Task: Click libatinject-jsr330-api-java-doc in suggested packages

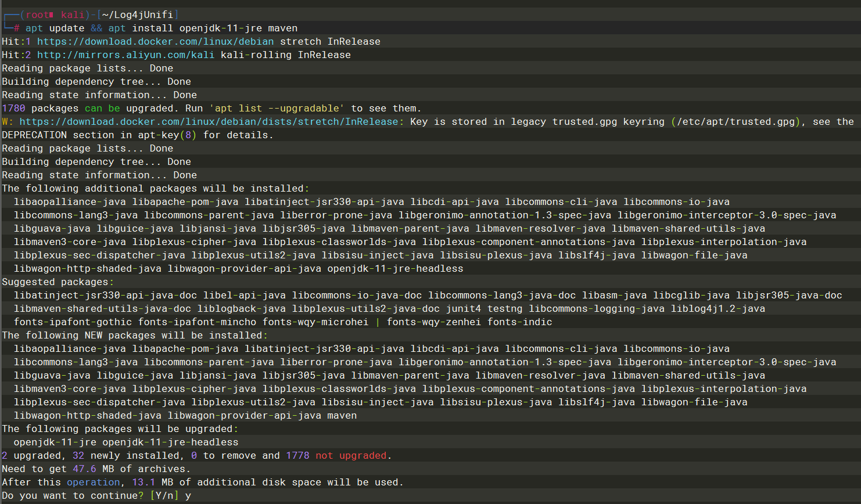Action: [x=105, y=295]
